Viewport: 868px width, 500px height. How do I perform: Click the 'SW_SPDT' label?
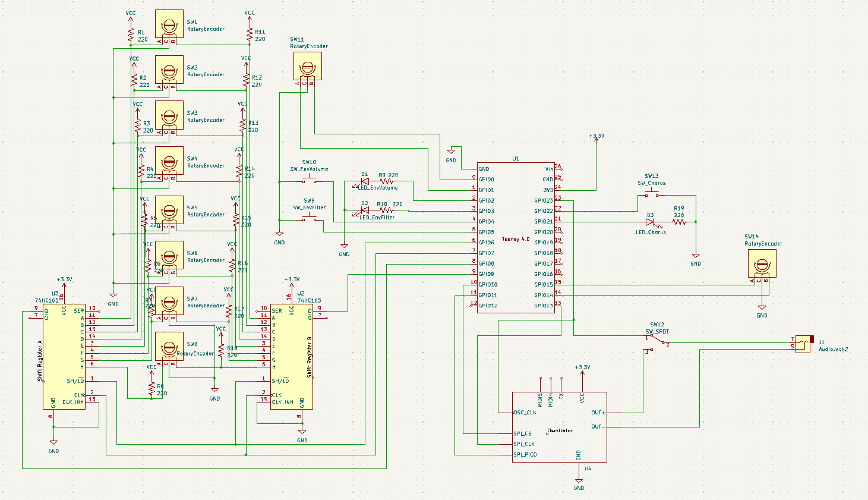(x=657, y=332)
